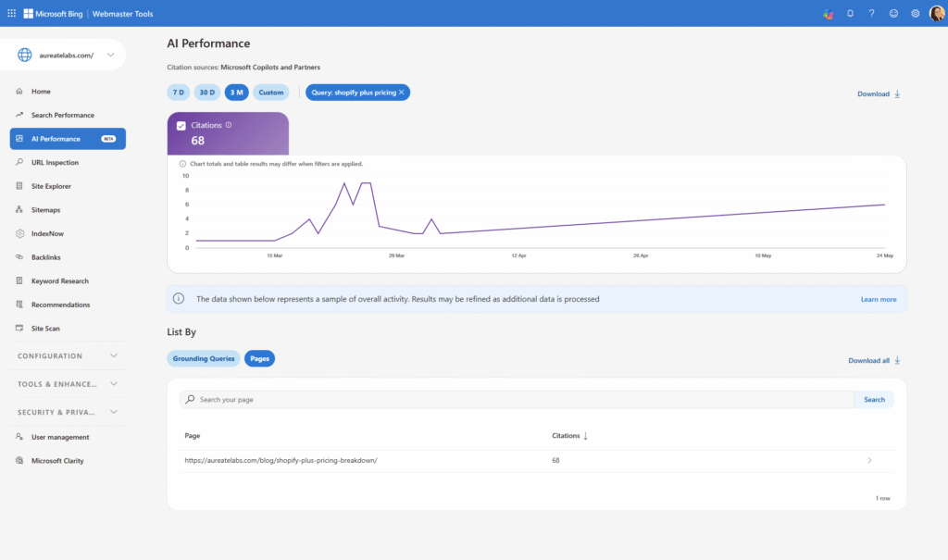Uncheck the Citations checkbox
The width and height of the screenshot is (948, 560).
pyautogui.click(x=181, y=126)
